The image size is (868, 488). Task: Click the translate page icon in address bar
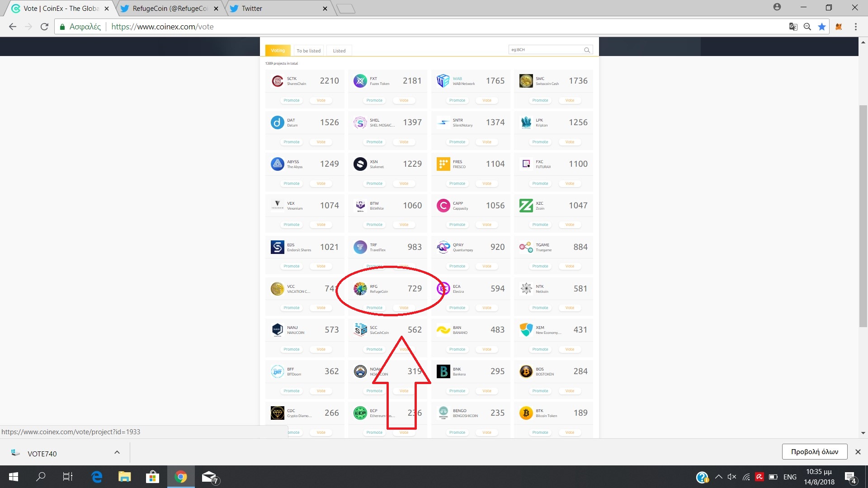tap(793, 27)
